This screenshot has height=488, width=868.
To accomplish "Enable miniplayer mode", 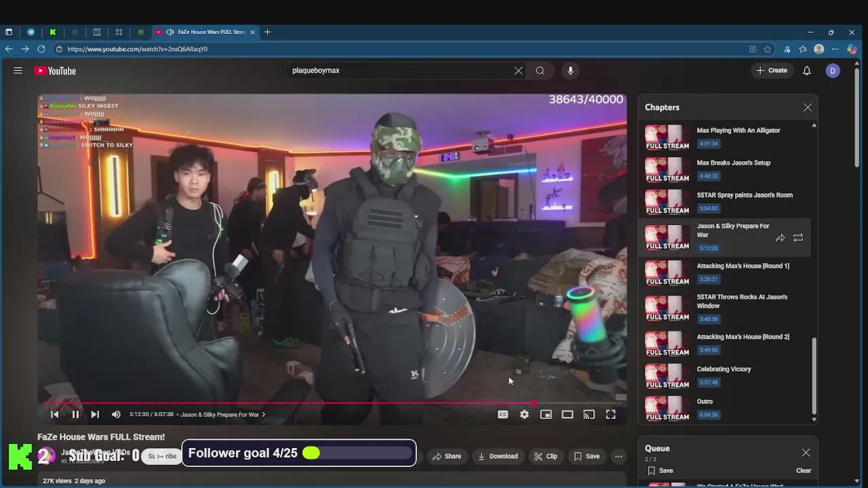I will (x=546, y=414).
